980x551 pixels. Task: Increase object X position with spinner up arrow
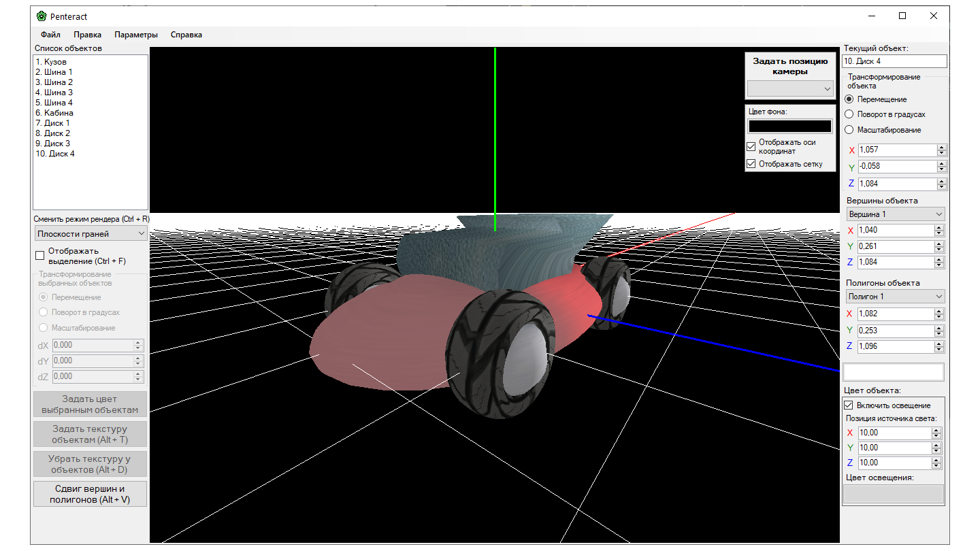pos(942,147)
